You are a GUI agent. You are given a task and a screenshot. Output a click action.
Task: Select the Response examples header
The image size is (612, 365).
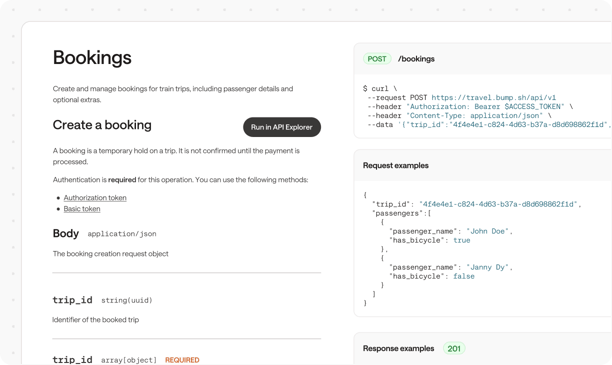tap(399, 349)
